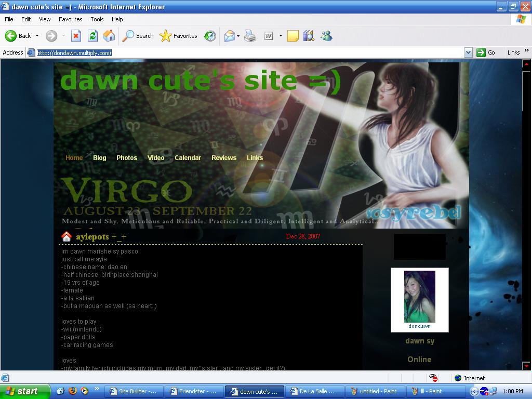The height and width of the screenshot is (399, 532).
Task: Open the File menu
Action: [x=9, y=19]
